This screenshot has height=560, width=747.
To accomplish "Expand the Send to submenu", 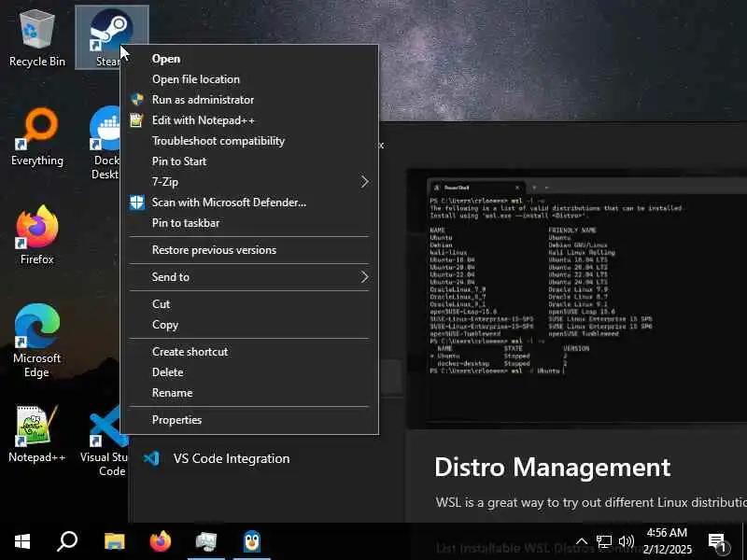I will tap(249, 276).
